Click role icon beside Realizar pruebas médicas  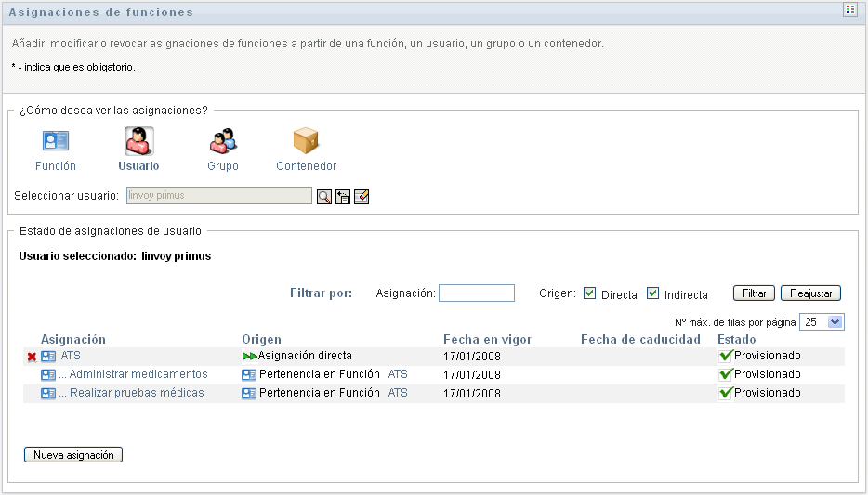click(x=48, y=393)
